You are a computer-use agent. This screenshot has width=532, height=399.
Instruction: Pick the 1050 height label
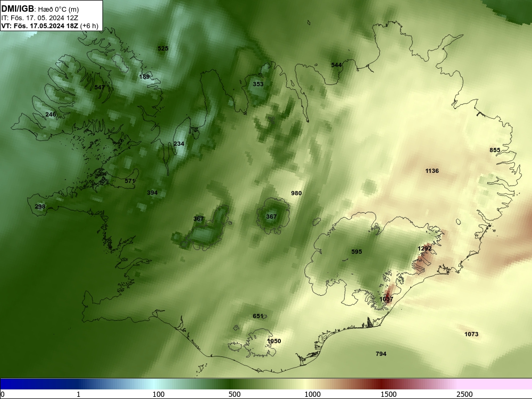274,341
